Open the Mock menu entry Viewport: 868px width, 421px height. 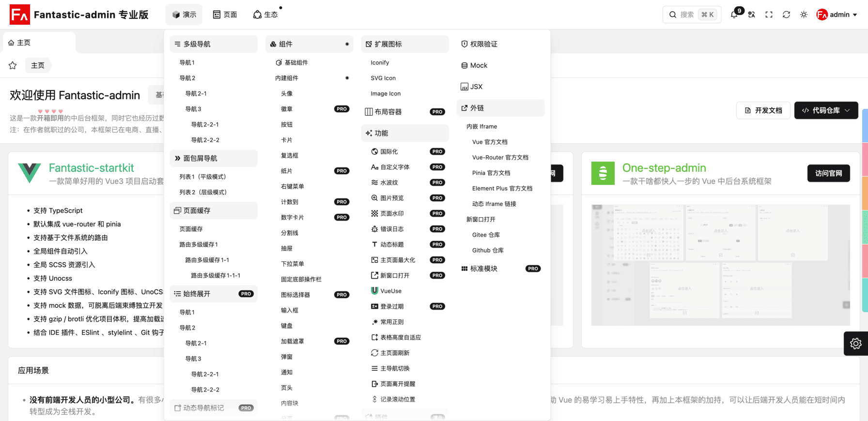coord(479,65)
